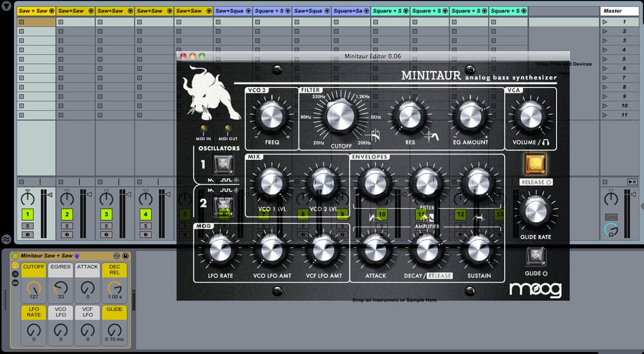Click the amplifier SUSTAIN knob
The width and height of the screenshot is (644, 354).
tap(479, 250)
